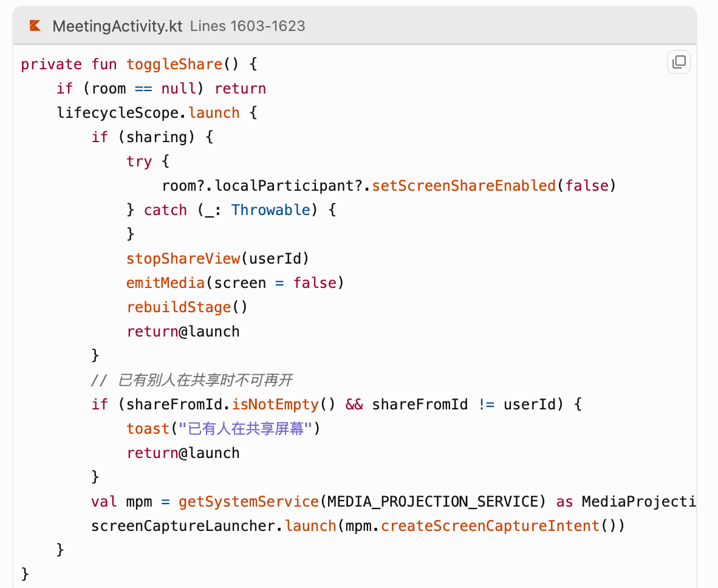This screenshot has width=718, height=588.
Task: Click the 'stopShareView(userId)' call
Action: click(218, 258)
